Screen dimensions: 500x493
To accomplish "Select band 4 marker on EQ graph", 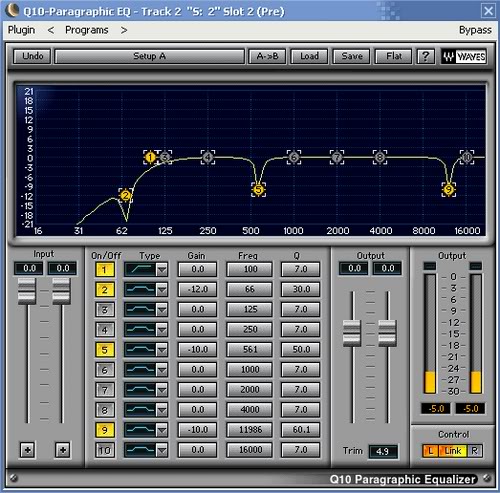I will coord(208,157).
